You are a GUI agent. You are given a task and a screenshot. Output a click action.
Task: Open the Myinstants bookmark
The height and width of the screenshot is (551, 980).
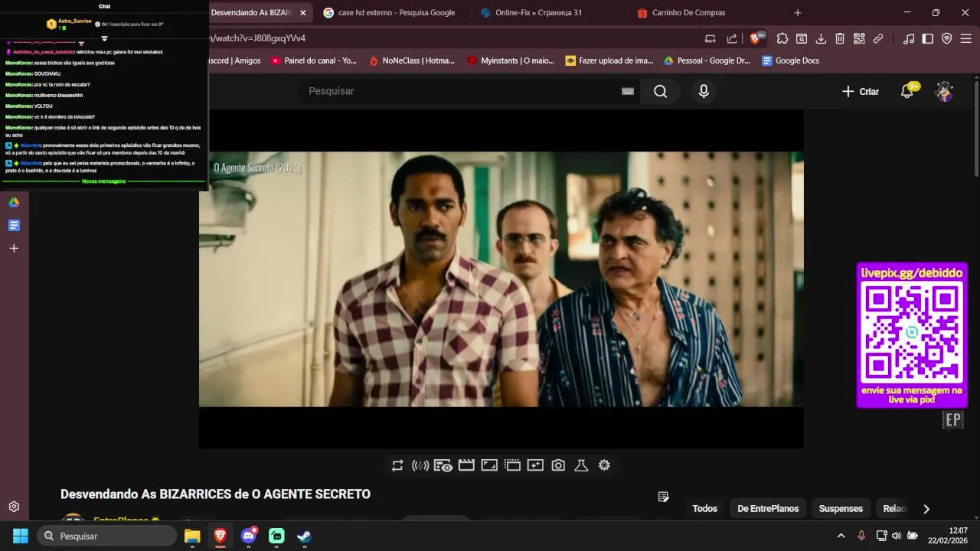coord(510,60)
